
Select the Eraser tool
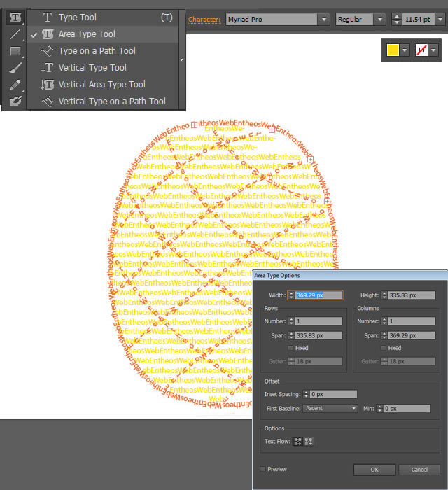click(15, 101)
